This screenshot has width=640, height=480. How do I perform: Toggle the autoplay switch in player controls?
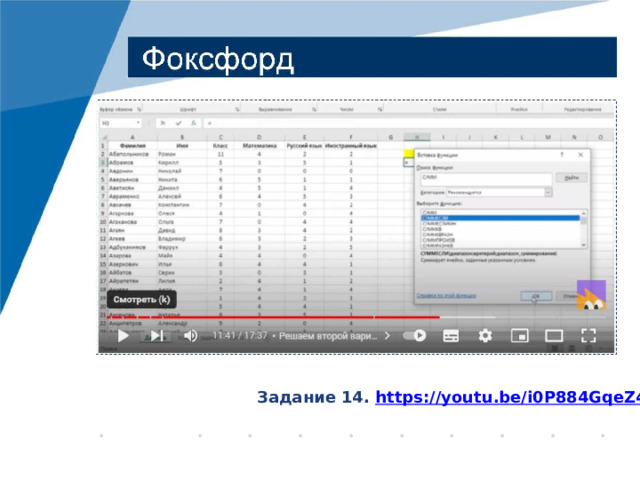click(x=415, y=336)
